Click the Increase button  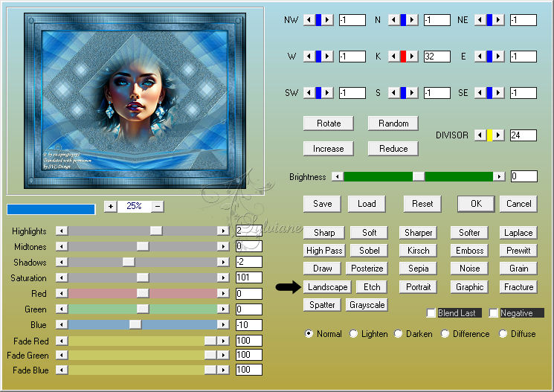click(329, 149)
